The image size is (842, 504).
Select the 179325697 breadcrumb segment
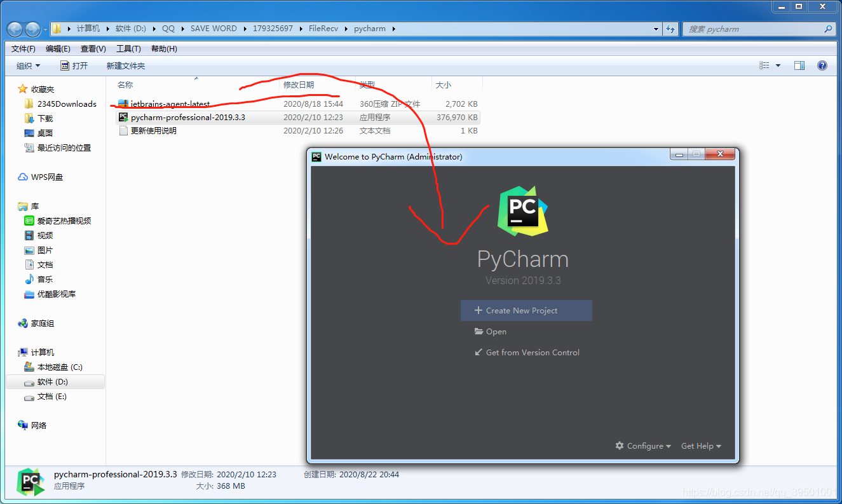click(273, 29)
